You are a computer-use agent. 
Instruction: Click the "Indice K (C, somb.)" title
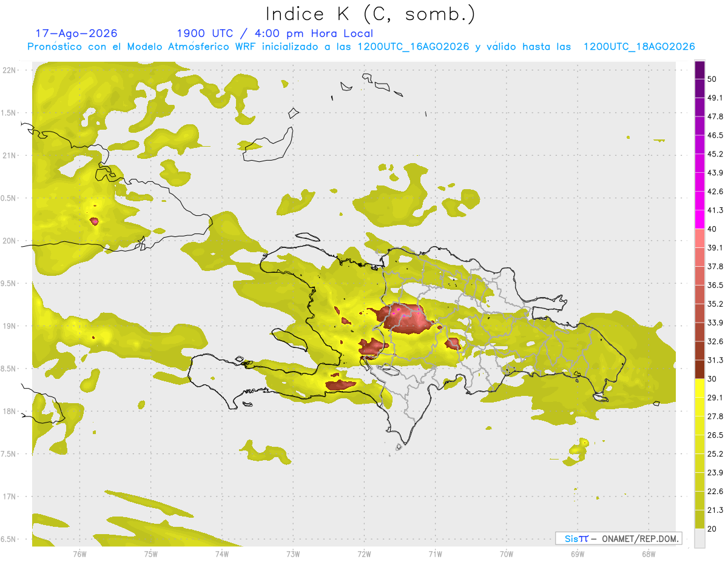370,15
